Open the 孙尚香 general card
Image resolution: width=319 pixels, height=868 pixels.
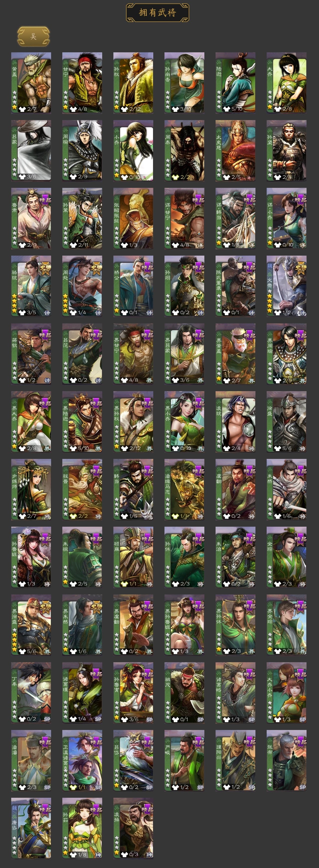click(x=184, y=82)
